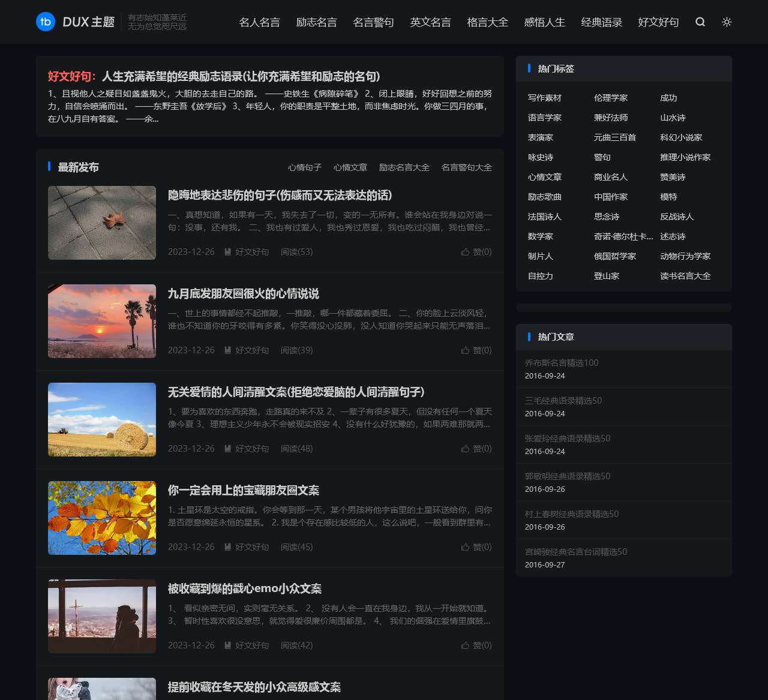The width and height of the screenshot is (768, 700).
Task: Open the 名人名言 nav menu
Action: coord(259,22)
